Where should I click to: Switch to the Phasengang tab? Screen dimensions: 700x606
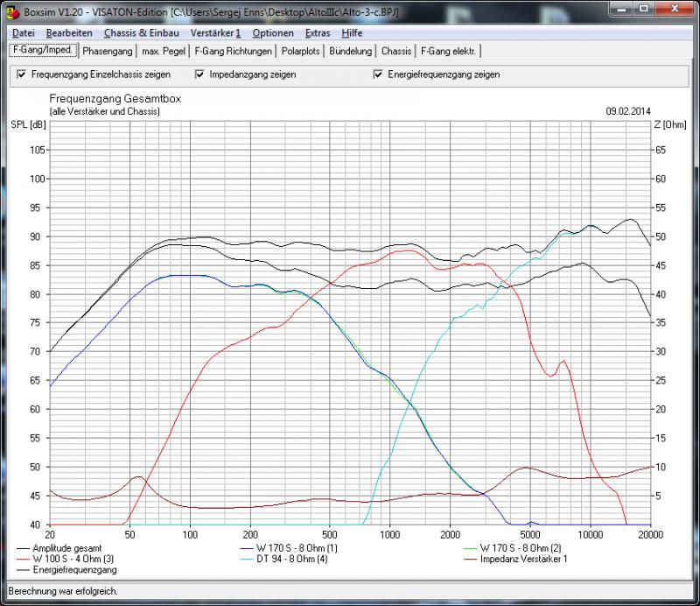[107, 51]
